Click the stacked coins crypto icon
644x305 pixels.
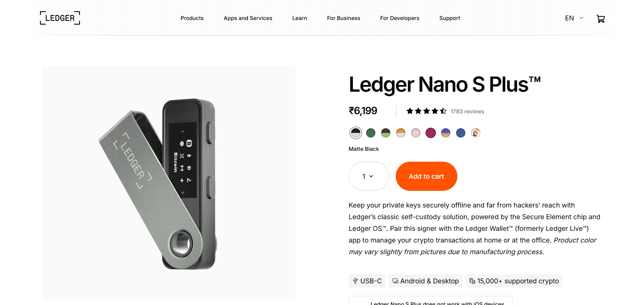472,281
